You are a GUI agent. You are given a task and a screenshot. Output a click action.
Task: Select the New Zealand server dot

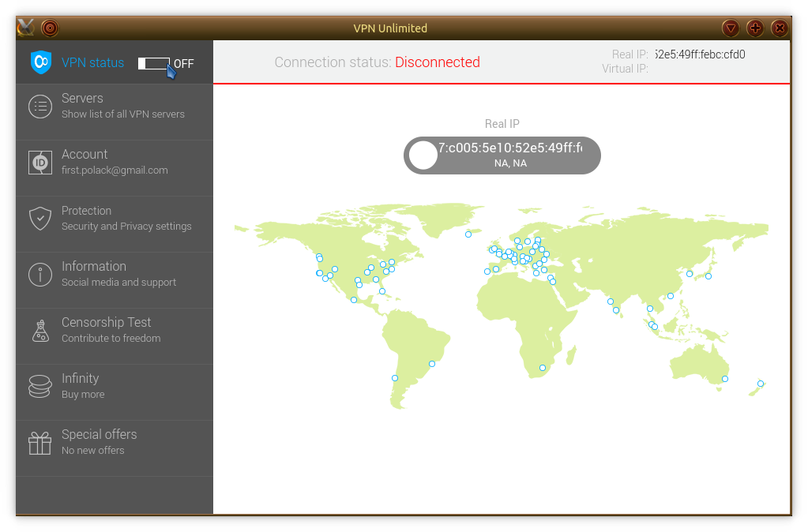[761, 384]
